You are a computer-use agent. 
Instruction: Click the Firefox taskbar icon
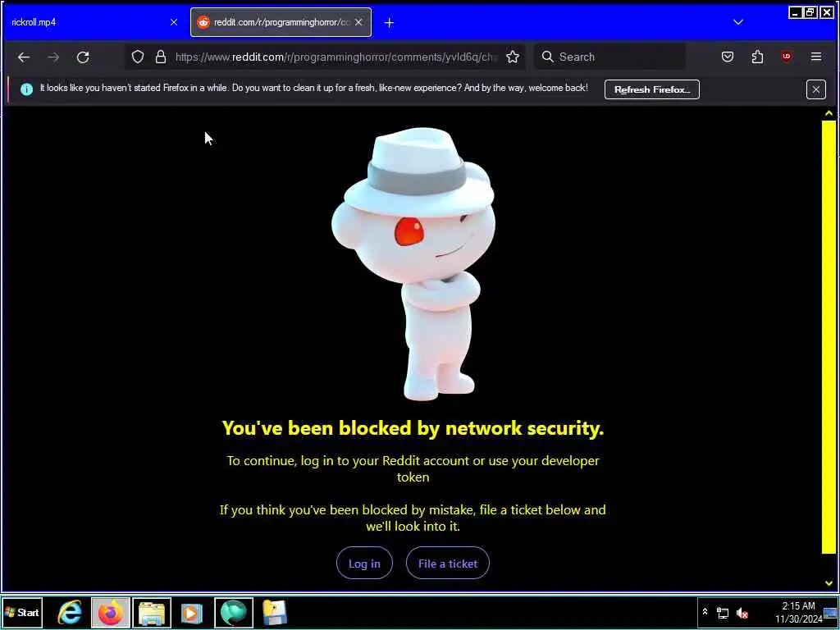click(x=111, y=612)
